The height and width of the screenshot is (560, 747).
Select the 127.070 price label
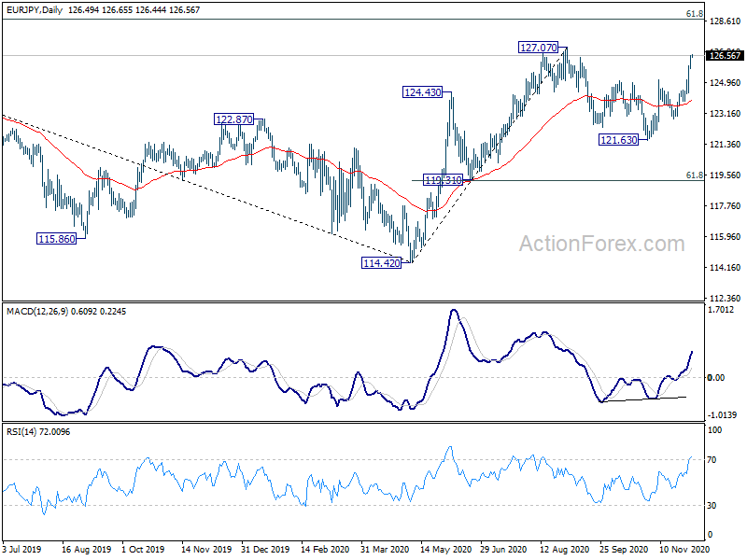tap(539, 48)
